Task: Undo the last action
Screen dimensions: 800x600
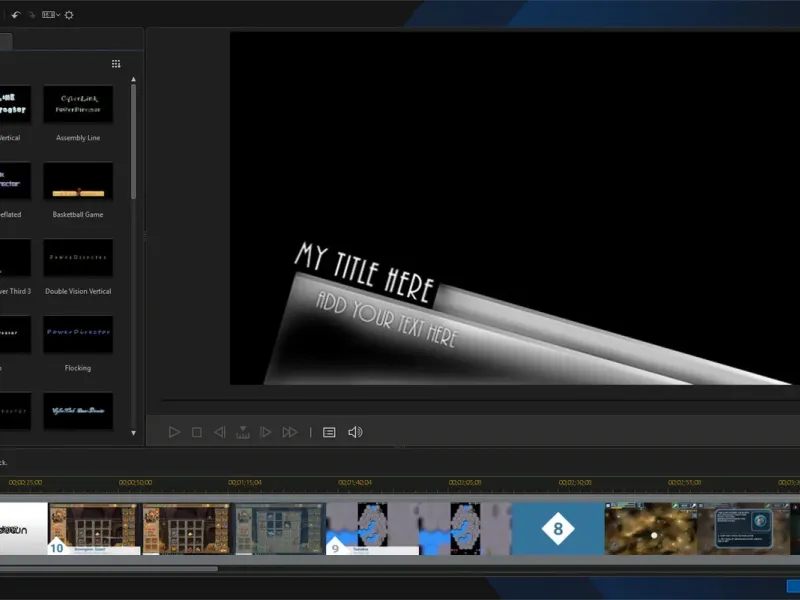Action: tap(16, 15)
